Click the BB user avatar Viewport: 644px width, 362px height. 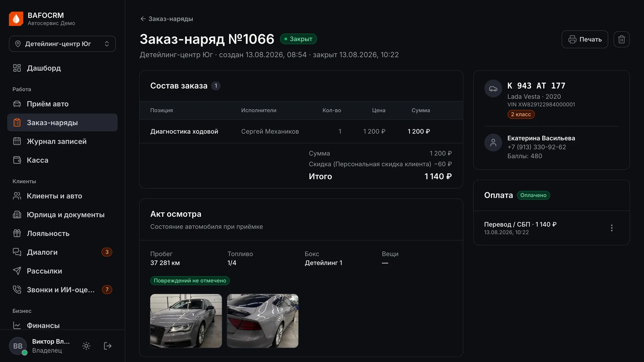point(18,346)
